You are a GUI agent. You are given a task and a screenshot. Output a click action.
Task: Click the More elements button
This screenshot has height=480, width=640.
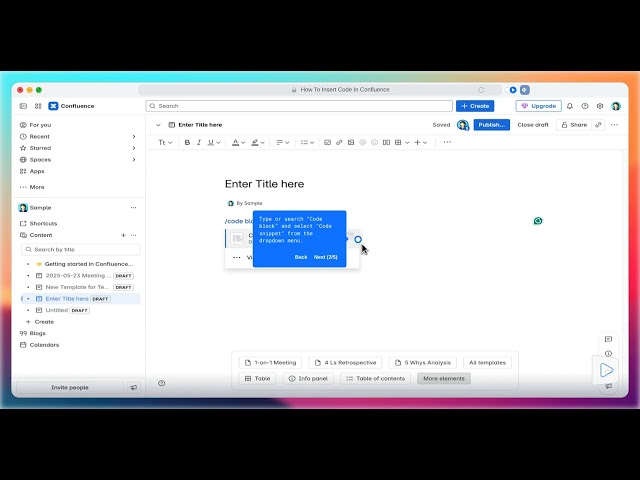444,378
